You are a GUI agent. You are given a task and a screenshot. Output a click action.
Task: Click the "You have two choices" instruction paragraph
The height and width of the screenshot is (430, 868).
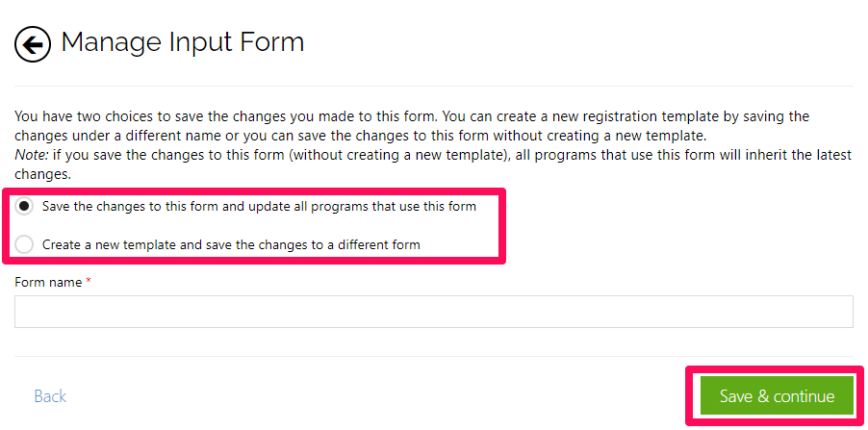(433, 145)
